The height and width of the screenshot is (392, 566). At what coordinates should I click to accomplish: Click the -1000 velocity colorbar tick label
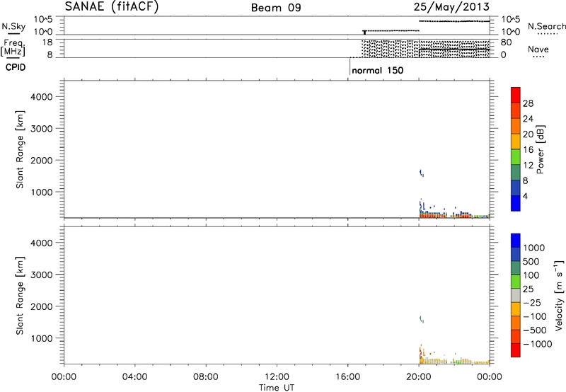(538, 344)
